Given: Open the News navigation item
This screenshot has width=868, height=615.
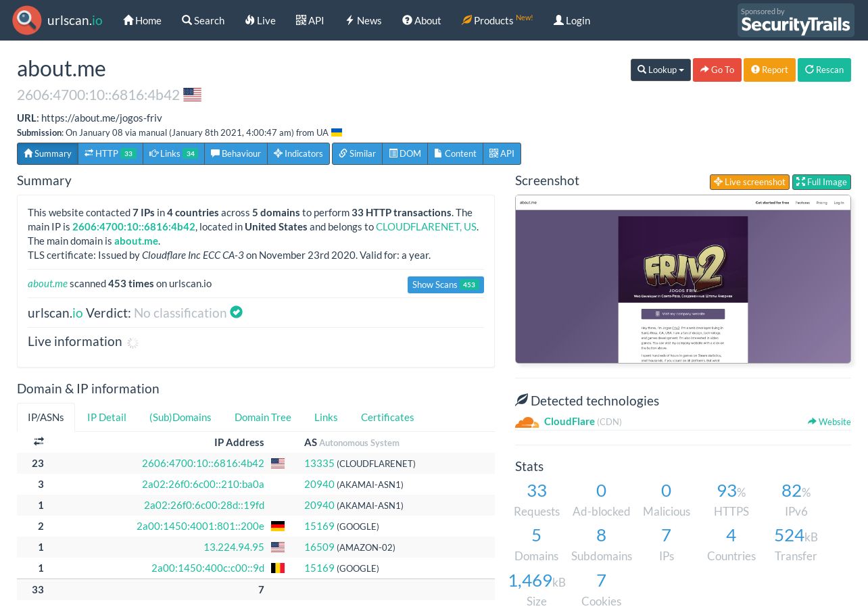Looking at the screenshot, I should tap(363, 20).
